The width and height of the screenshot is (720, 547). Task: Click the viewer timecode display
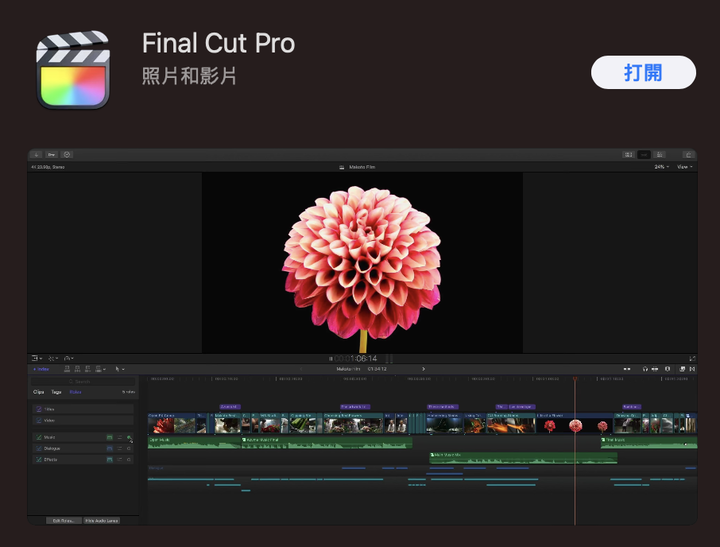(x=355, y=358)
